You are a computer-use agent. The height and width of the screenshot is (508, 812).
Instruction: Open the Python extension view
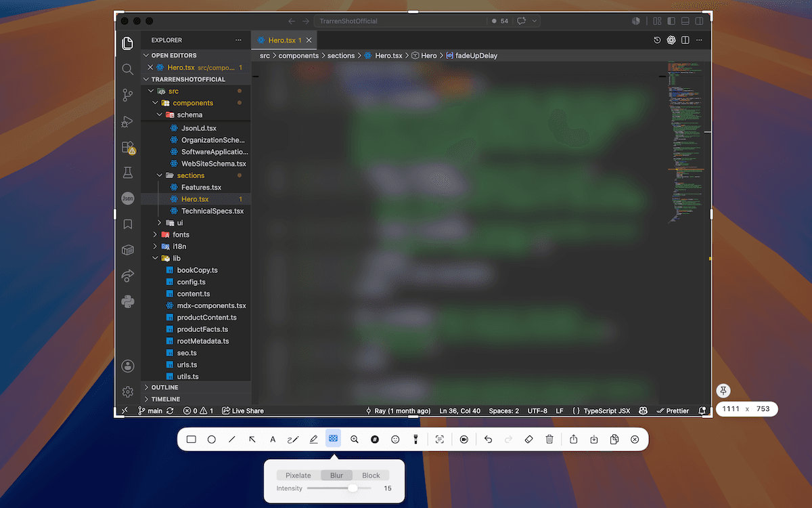point(128,301)
